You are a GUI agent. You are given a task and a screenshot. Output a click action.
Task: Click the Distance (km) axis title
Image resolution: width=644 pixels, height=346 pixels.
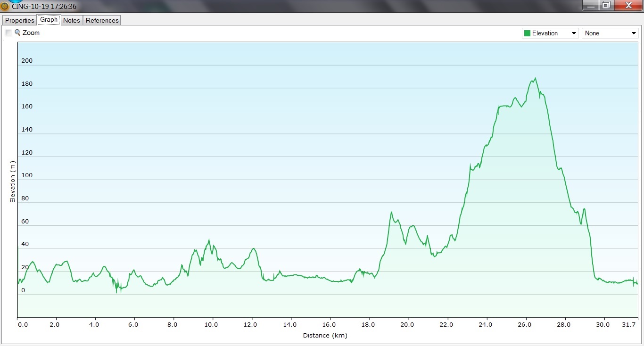pos(325,335)
